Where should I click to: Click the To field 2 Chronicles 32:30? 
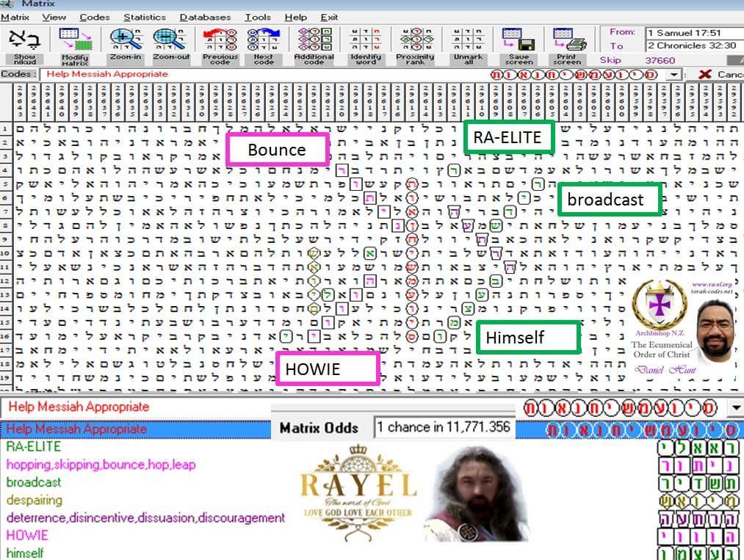click(694, 46)
